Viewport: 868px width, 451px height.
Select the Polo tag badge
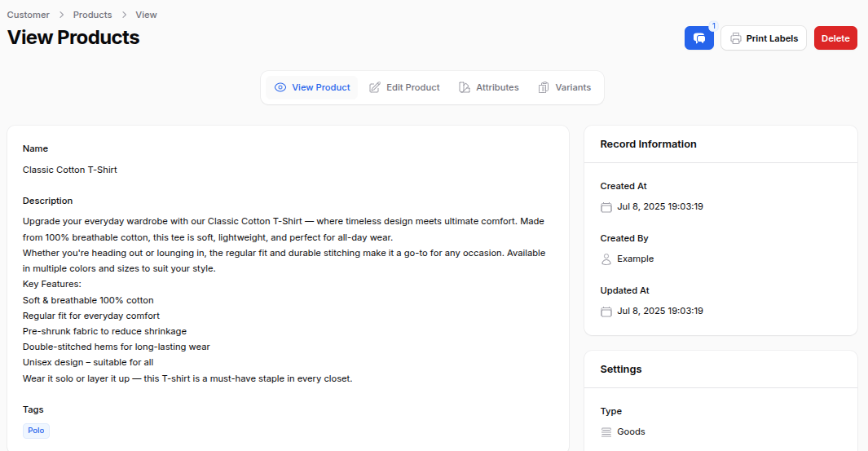(x=36, y=431)
